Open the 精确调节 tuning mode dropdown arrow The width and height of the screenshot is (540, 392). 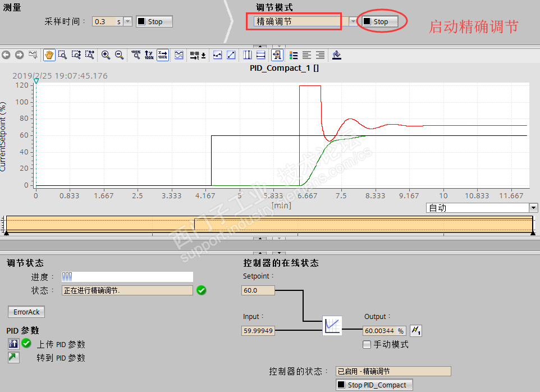tap(353, 21)
